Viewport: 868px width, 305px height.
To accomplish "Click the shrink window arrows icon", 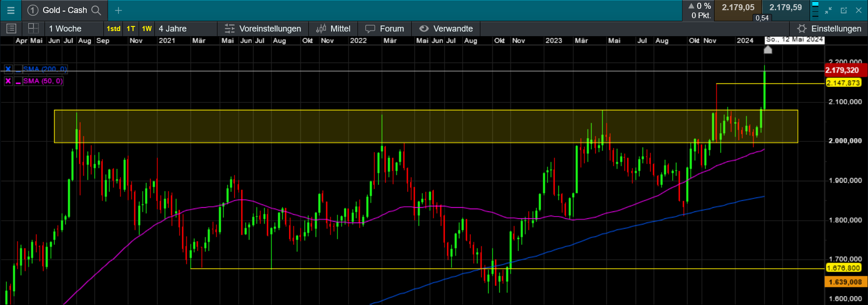I will [829, 10].
